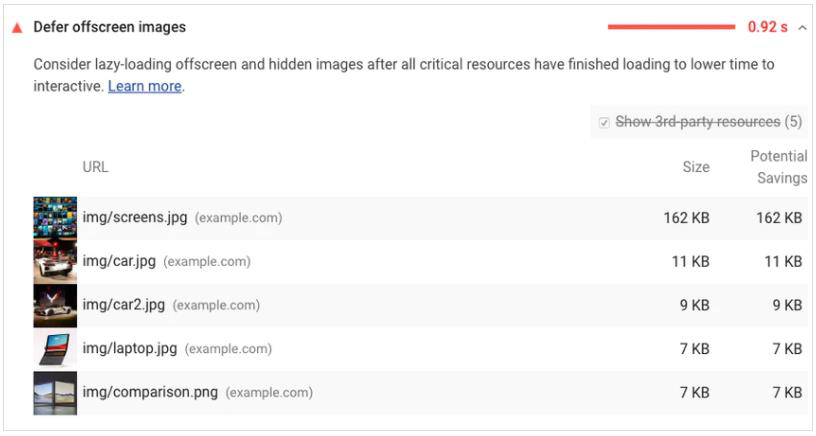Screen dimensions: 816x436
Task: Collapse the Defer offscreen images audit
Action: (803, 28)
